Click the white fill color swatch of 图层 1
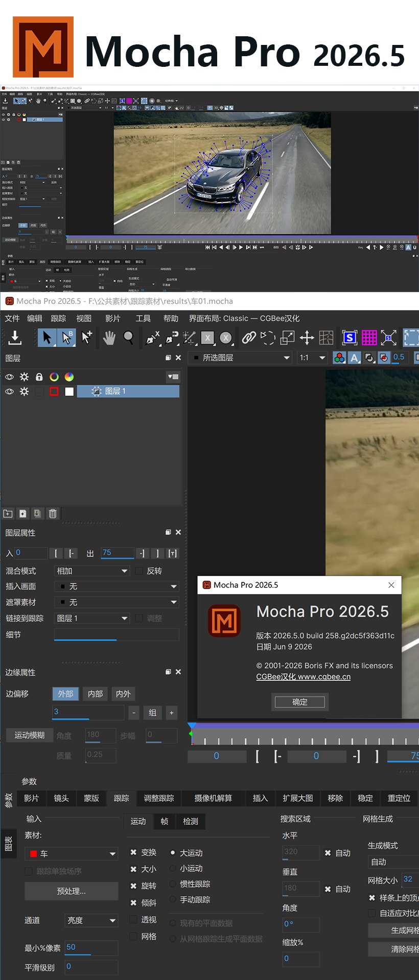The height and width of the screenshot is (980, 419). coord(69,391)
